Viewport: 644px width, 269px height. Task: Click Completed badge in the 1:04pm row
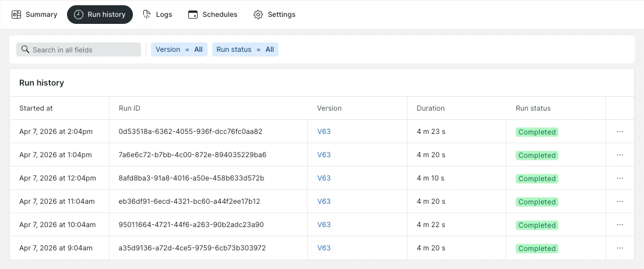click(537, 155)
